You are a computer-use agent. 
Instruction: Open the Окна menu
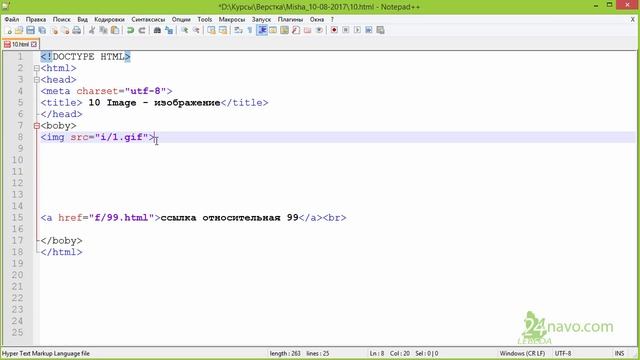317,19
